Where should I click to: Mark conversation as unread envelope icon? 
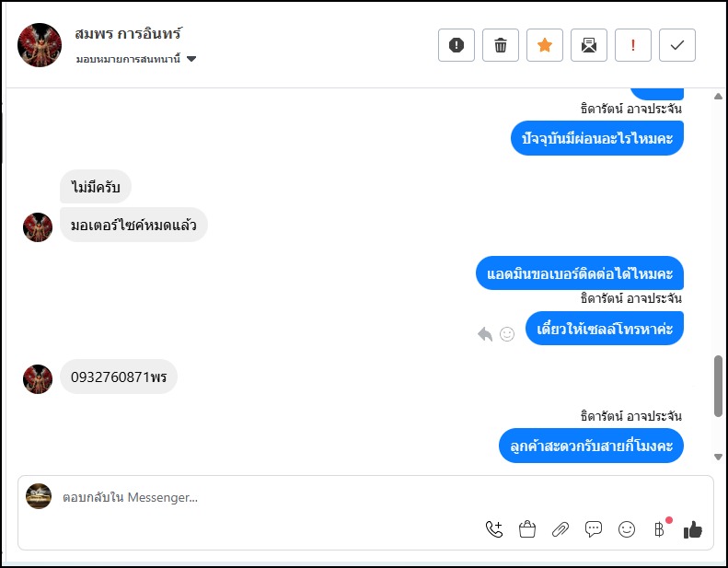click(589, 45)
